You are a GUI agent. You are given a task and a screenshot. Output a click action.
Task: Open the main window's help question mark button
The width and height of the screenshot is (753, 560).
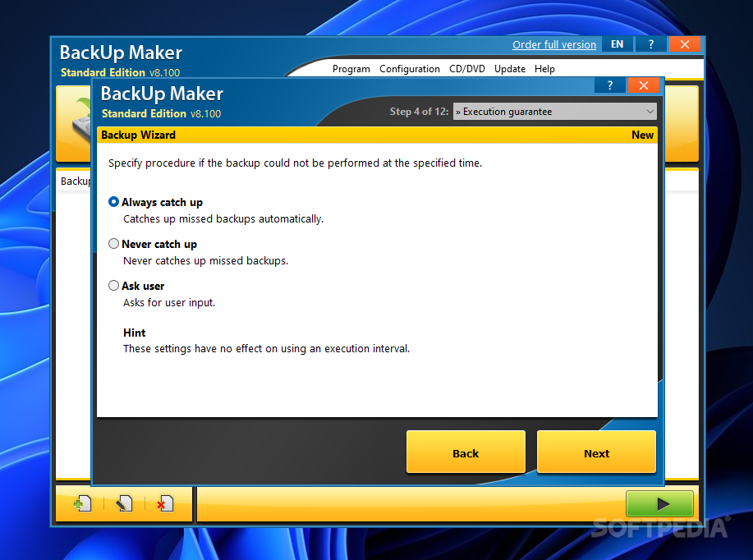[650, 44]
